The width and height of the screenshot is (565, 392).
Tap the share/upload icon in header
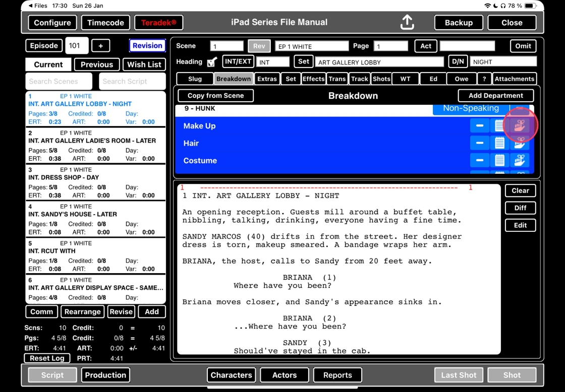(407, 22)
